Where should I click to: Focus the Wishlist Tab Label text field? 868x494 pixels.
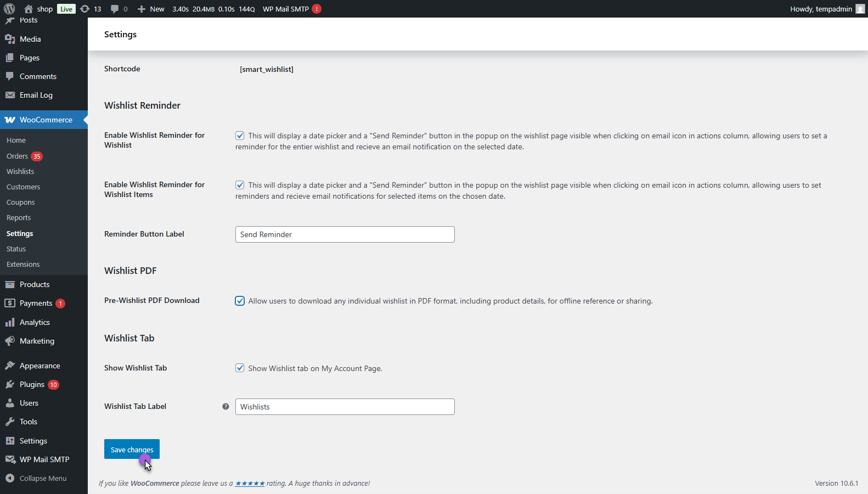click(345, 407)
